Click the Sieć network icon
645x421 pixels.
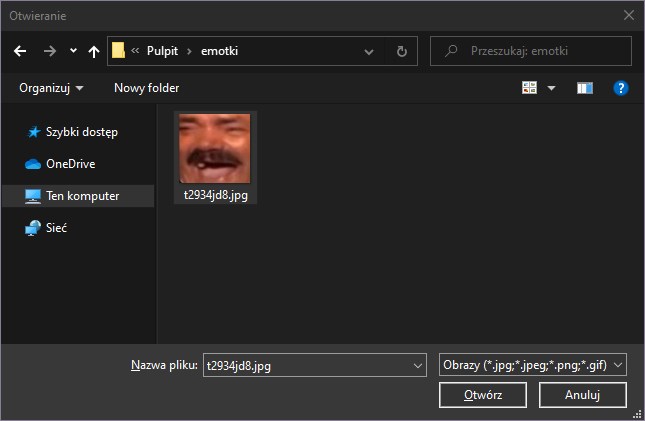(x=33, y=228)
